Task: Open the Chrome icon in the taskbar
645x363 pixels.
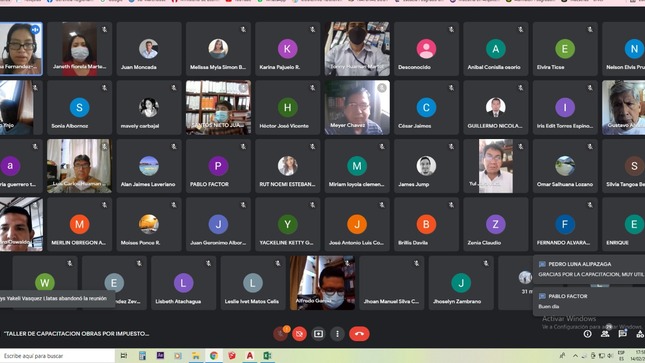Action: pos(213,356)
